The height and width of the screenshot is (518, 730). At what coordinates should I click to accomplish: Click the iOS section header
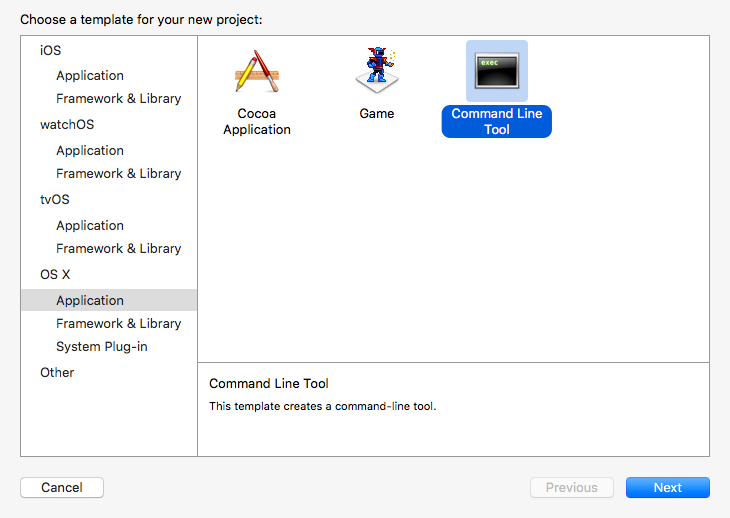click(x=50, y=50)
